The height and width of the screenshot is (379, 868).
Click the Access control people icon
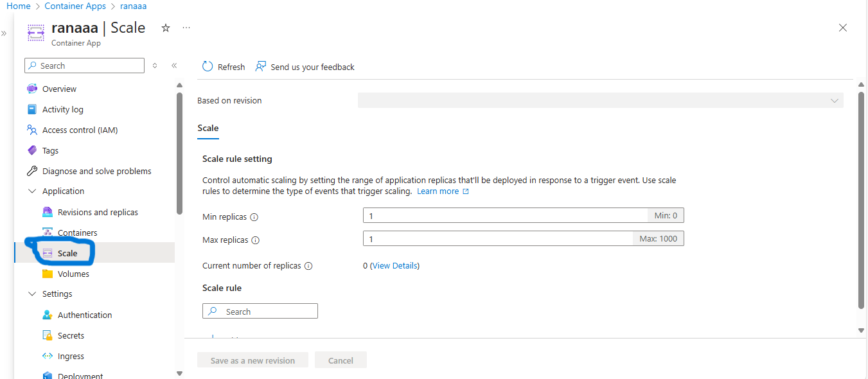click(x=32, y=130)
